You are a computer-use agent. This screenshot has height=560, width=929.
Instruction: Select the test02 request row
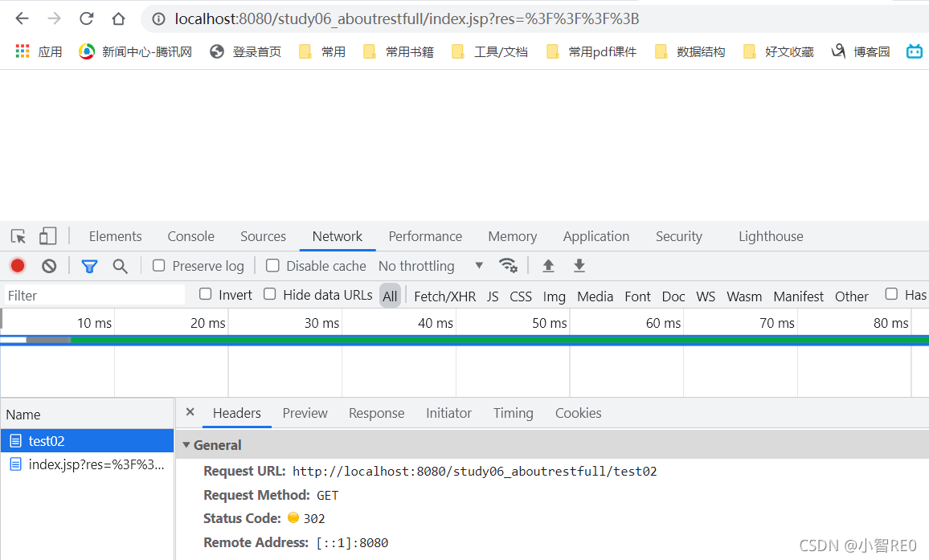[x=87, y=441]
